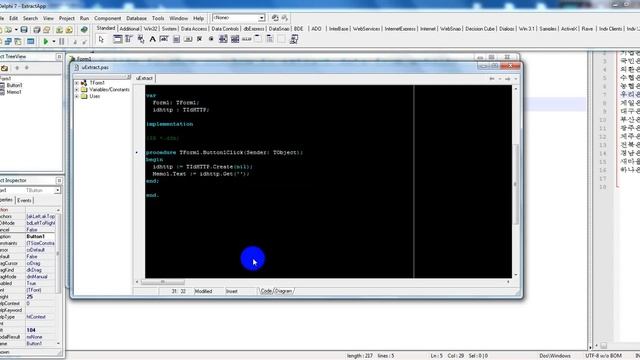Open Help contents toolbar icon
640x360 pixels.
[x=84, y=30]
